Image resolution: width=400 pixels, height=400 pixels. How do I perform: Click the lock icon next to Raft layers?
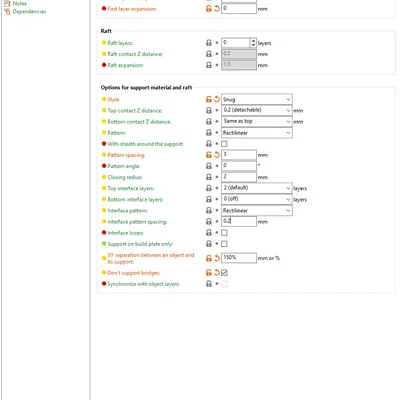(x=209, y=43)
